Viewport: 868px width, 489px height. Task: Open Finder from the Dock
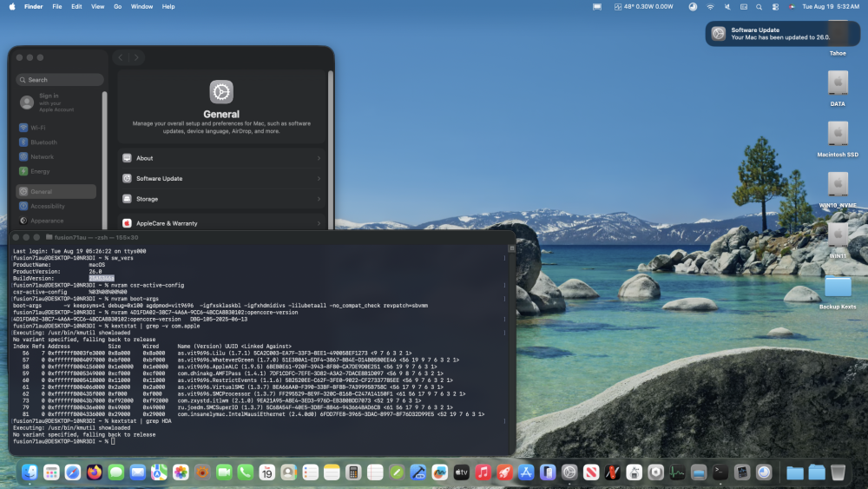point(30,472)
